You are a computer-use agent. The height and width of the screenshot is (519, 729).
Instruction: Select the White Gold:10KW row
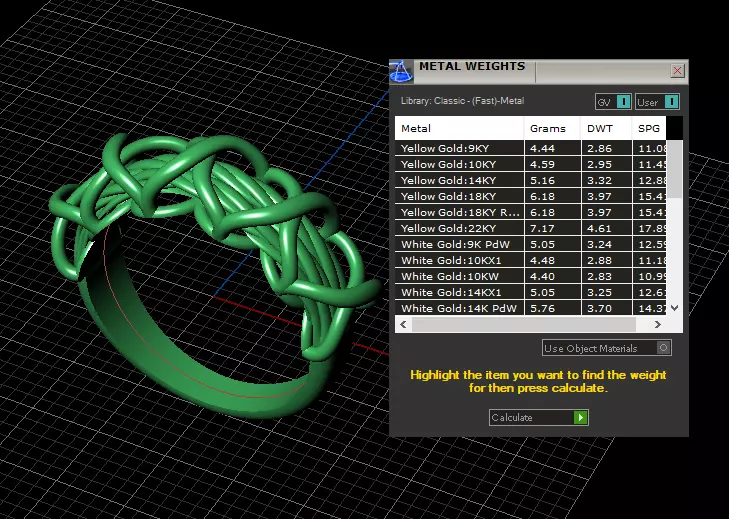pos(530,276)
